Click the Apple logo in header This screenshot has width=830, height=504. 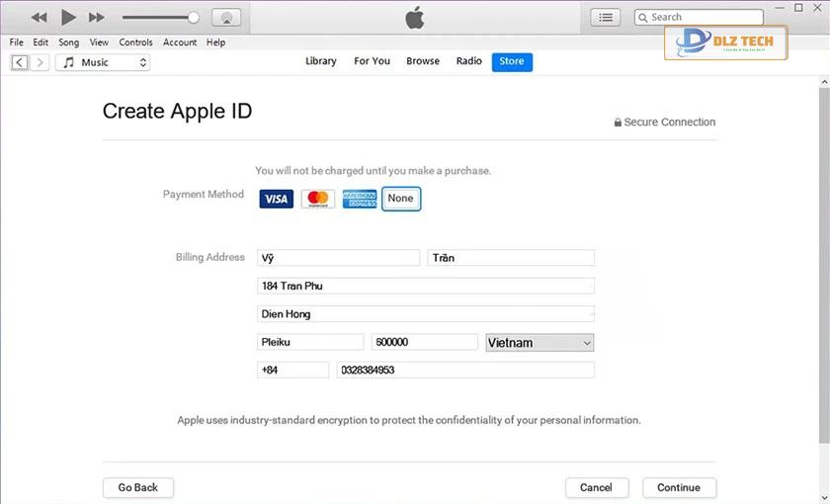pos(414,18)
